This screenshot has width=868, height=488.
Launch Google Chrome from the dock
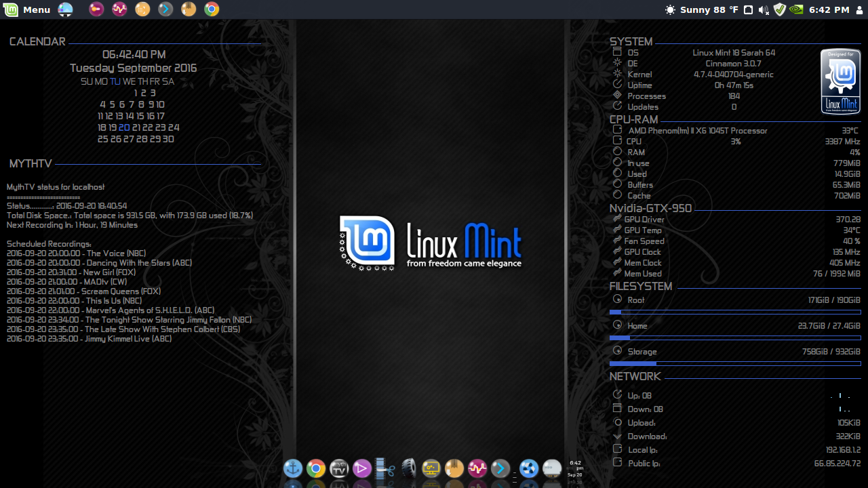(x=316, y=468)
